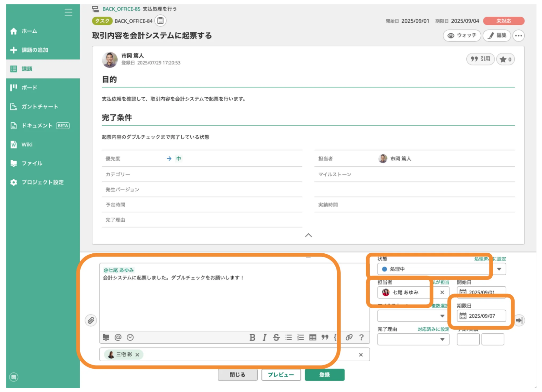The image size is (542, 392).
Task: Select 課題 sidebar item
Action: pos(43,69)
